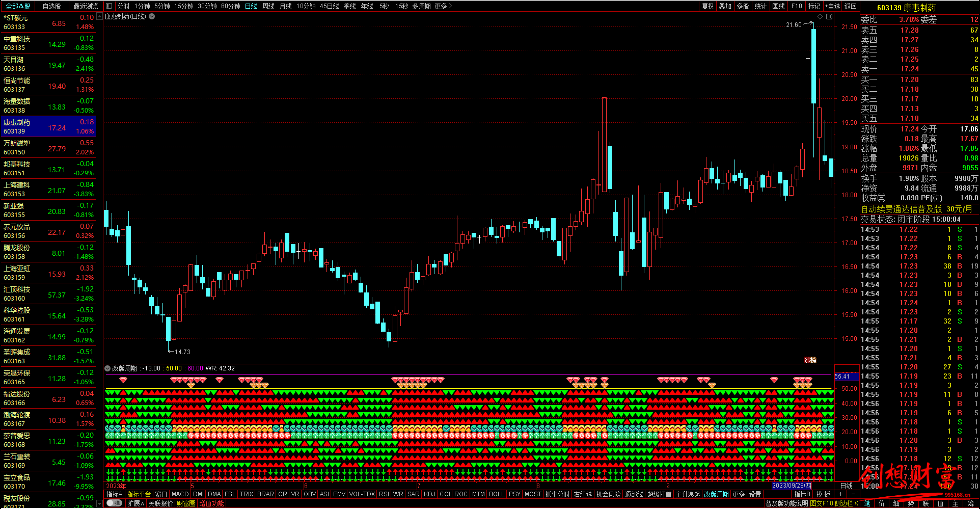Toggle the 弹 switch at bottom left
The width and height of the screenshot is (980, 509).
pos(114,503)
